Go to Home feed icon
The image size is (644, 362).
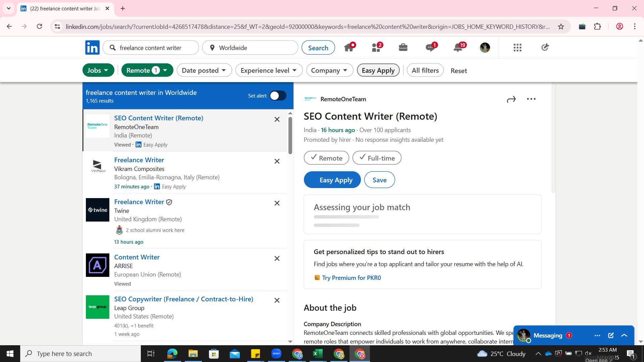click(x=349, y=47)
